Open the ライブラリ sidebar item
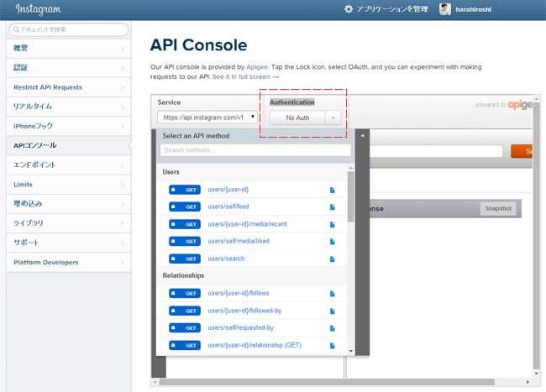Screen dimensions: 546x392 69,223
